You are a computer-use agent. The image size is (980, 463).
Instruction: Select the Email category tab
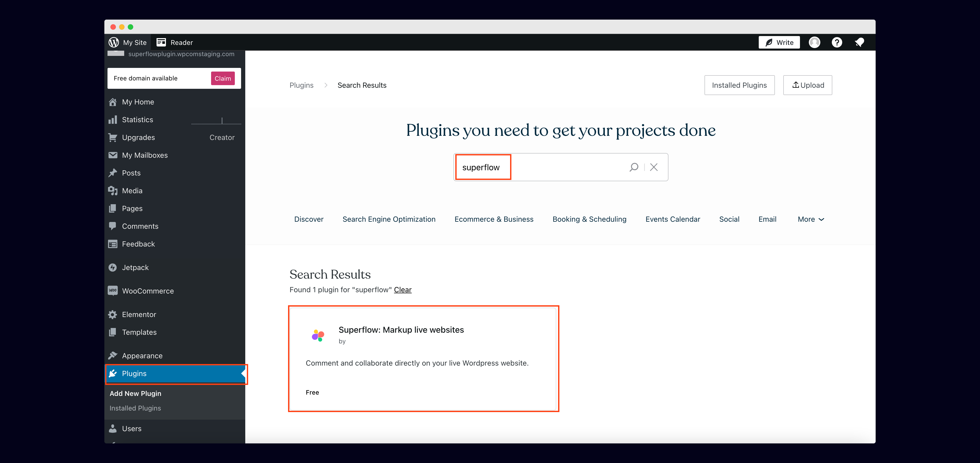tap(767, 219)
